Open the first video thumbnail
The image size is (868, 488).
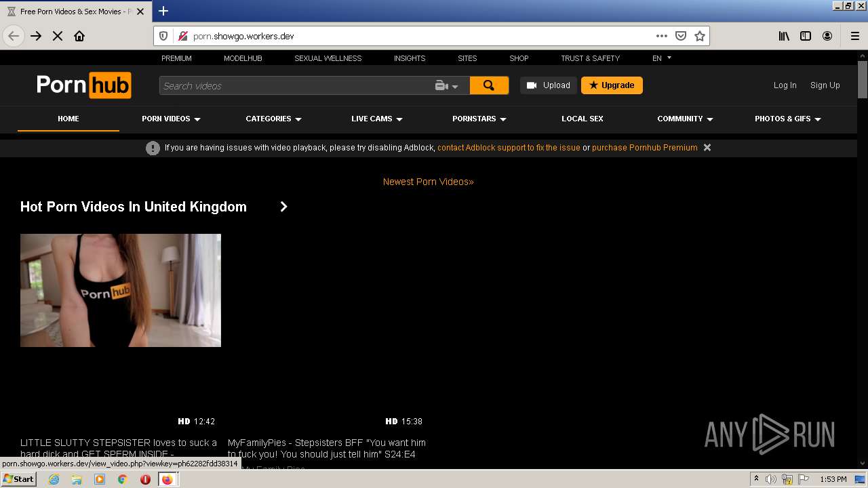[x=121, y=290]
